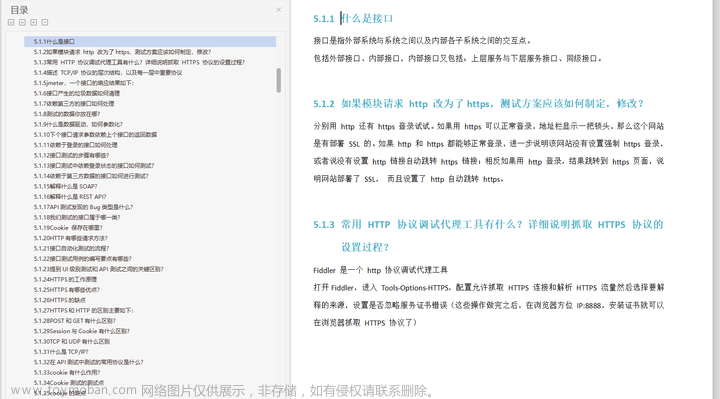Click the plus icon under 目录 heading
The height and width of the screenshot is (399, 720).
tap(34, 22)
